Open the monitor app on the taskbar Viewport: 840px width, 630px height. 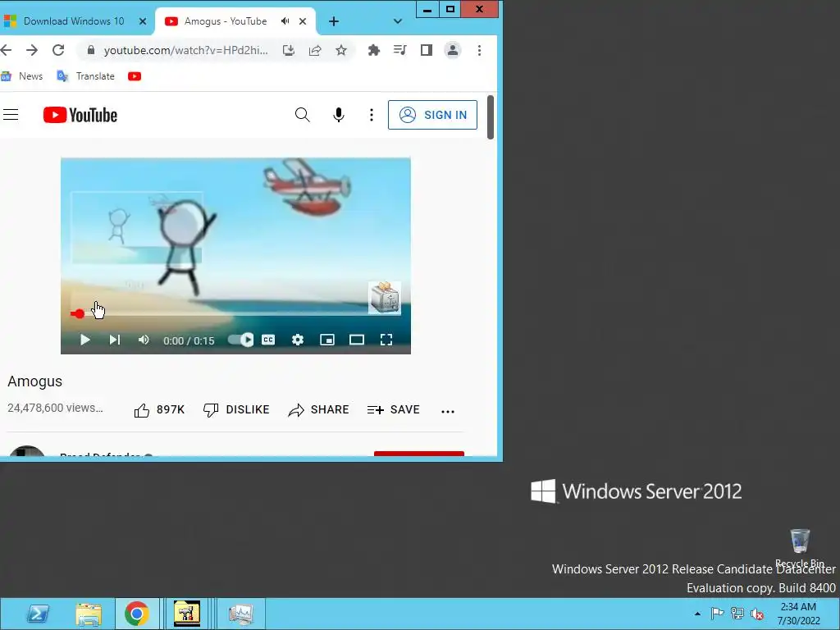click(x=240, y=614)
